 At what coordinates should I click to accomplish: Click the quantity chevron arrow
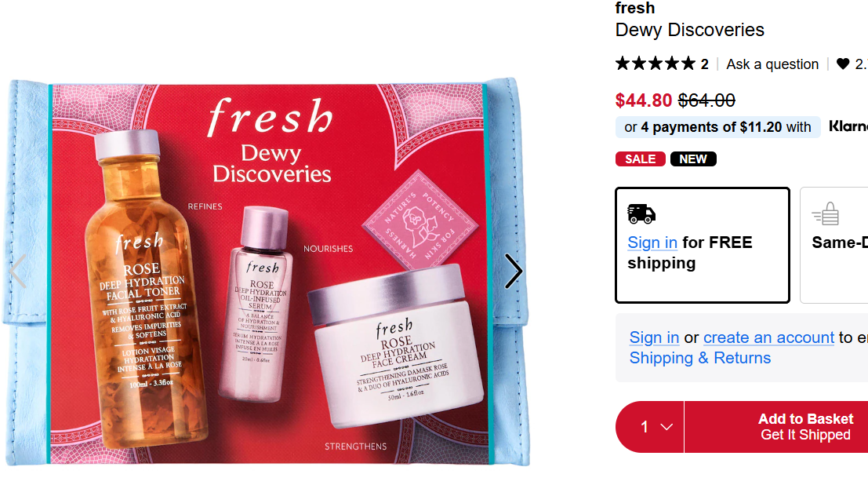pos(666,427)
